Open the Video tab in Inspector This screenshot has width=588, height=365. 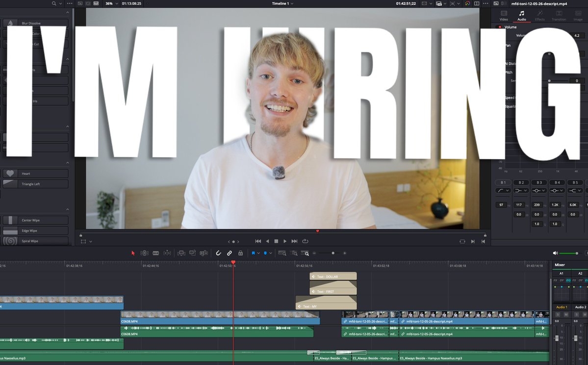coord(504,15)
